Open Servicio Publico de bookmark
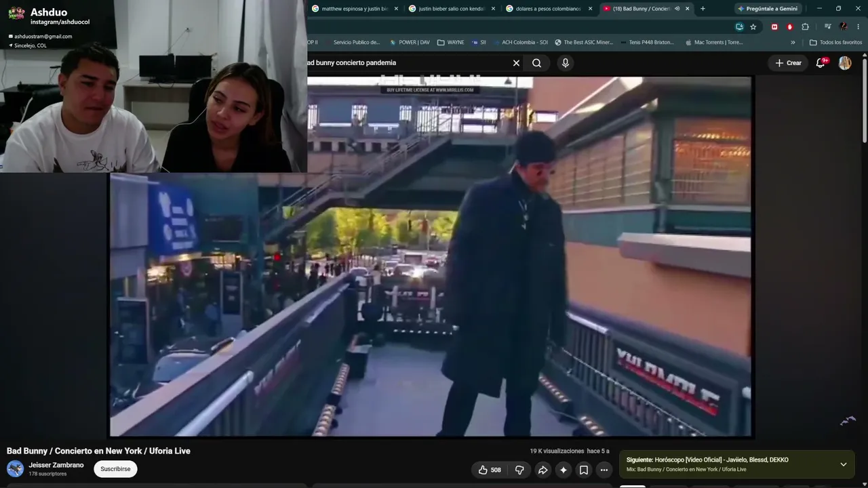The width and height of the screenshot is (868, 488). coord(356,42)
